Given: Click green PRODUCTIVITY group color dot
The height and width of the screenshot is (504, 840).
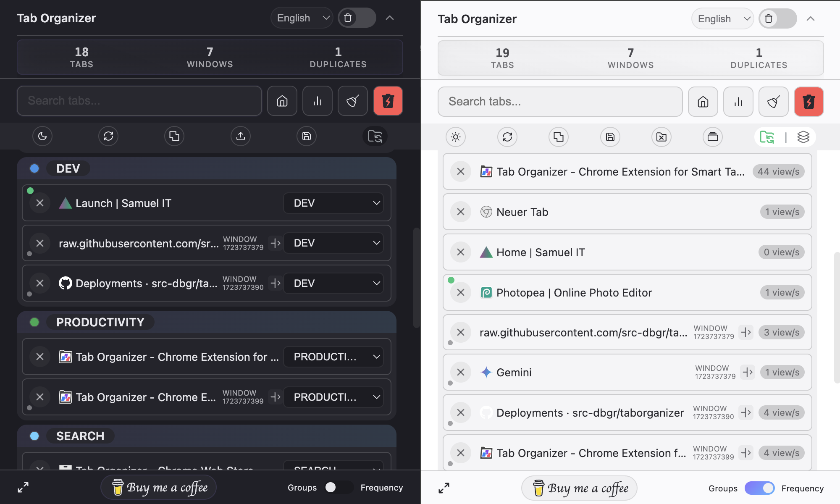Looking at the screenshot, I should tap(34, 322).
